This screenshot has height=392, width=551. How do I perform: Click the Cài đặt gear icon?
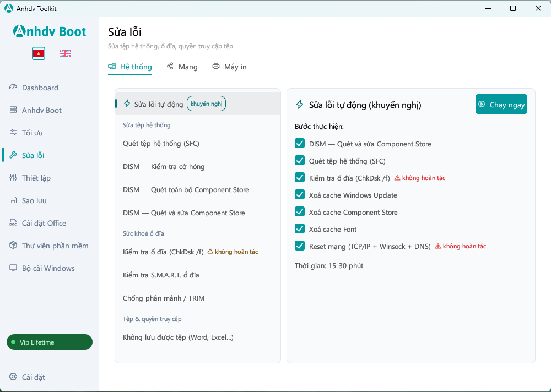(x=13, y=377)
